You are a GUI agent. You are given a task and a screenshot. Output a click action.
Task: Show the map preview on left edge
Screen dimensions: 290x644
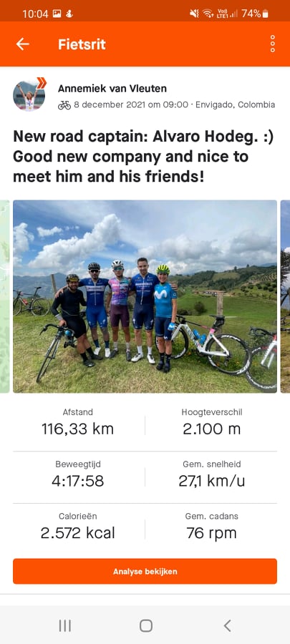4,296
